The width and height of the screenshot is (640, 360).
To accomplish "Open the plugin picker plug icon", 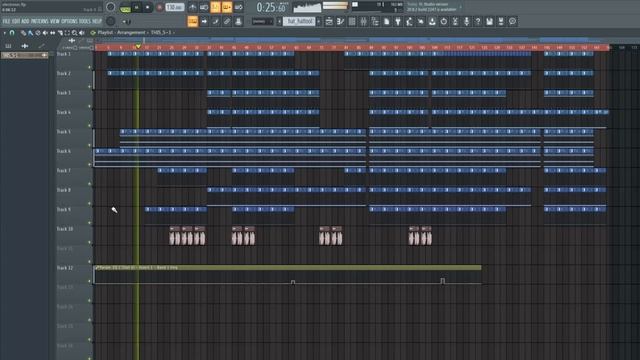I will [398, 21].
